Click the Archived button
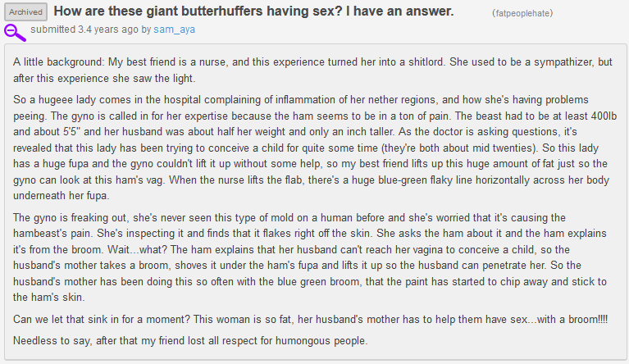Image resolution: width=629 pixels, height=364 pixels. tap(25, 12)
